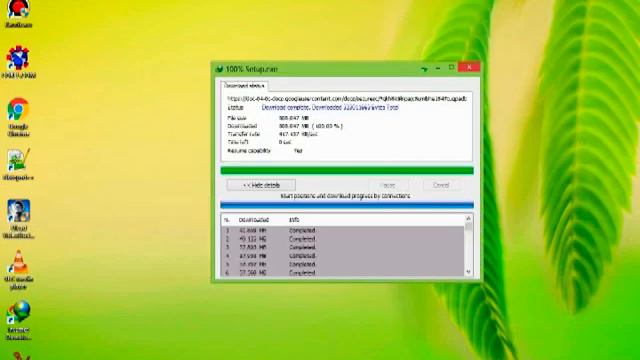Image resolution: width=640 pixels, height=360 pixels.
Task: Select connection row 4 marked Completed
Action: click(342, 256)
